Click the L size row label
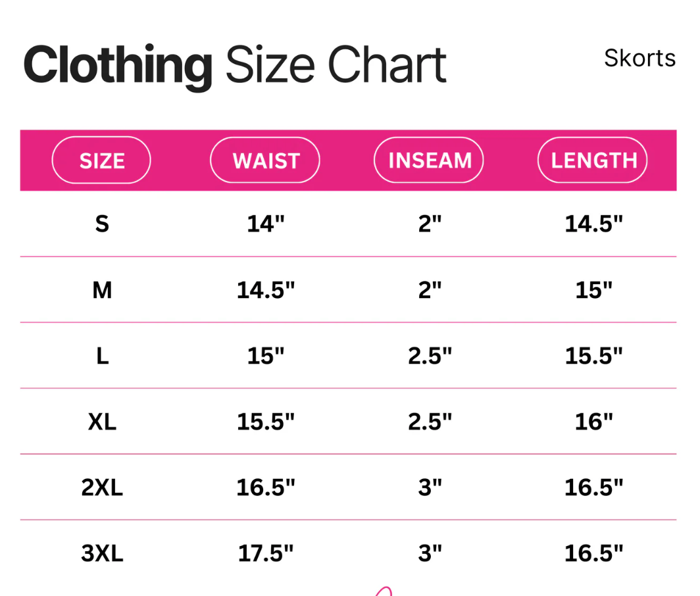700x596 pixels. [x=102, y=356]
